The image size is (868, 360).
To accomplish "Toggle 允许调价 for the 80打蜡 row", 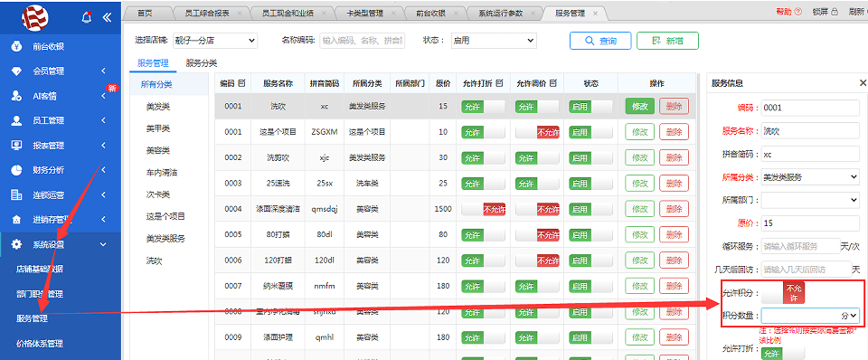I will [537, 235].
